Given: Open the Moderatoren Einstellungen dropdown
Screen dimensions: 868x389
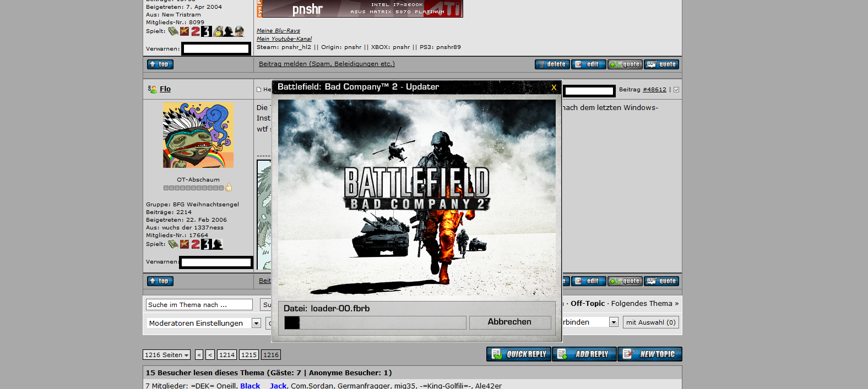Looking at the screenshot, I should click(203, 323).
